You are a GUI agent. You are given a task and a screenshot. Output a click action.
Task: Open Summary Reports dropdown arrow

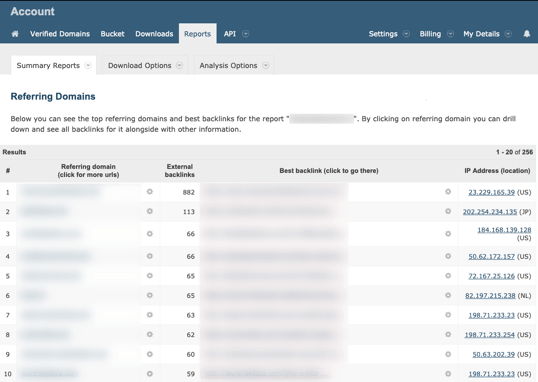(88, 65)
